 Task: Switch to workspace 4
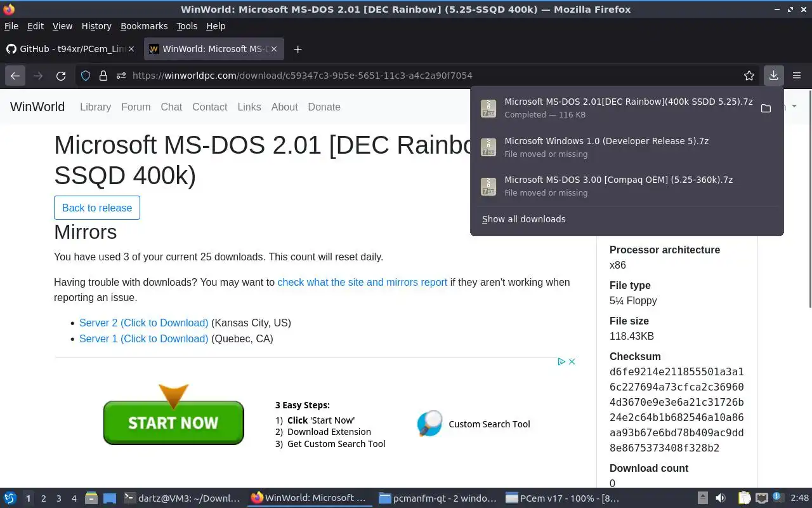(74, 498)
